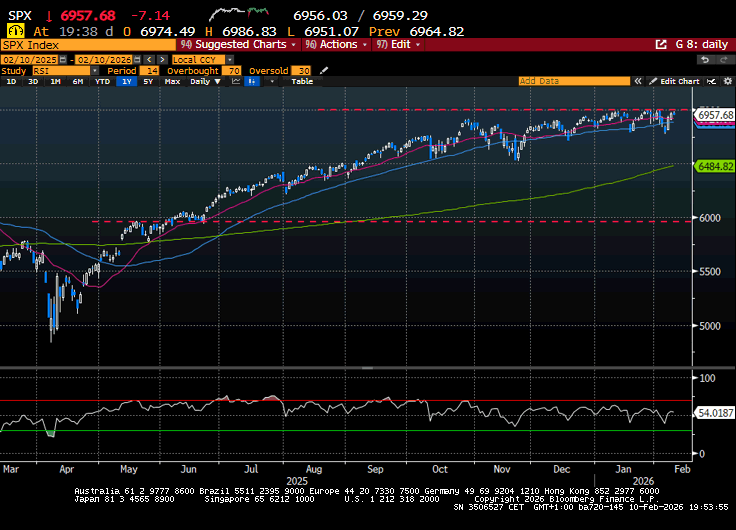This screenshot has width=736, height=530.
Task: Click the pop-out window icon
Action: 661,45
